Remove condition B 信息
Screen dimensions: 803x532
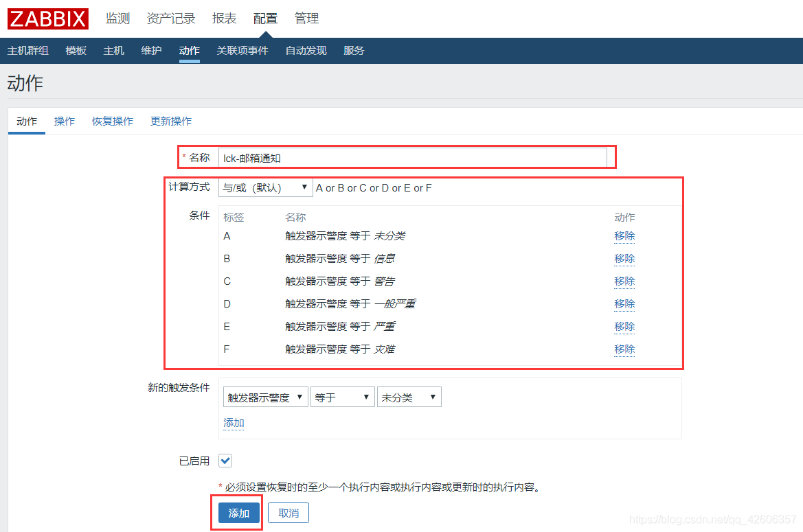pyautogui.click(x=624, y=258)
